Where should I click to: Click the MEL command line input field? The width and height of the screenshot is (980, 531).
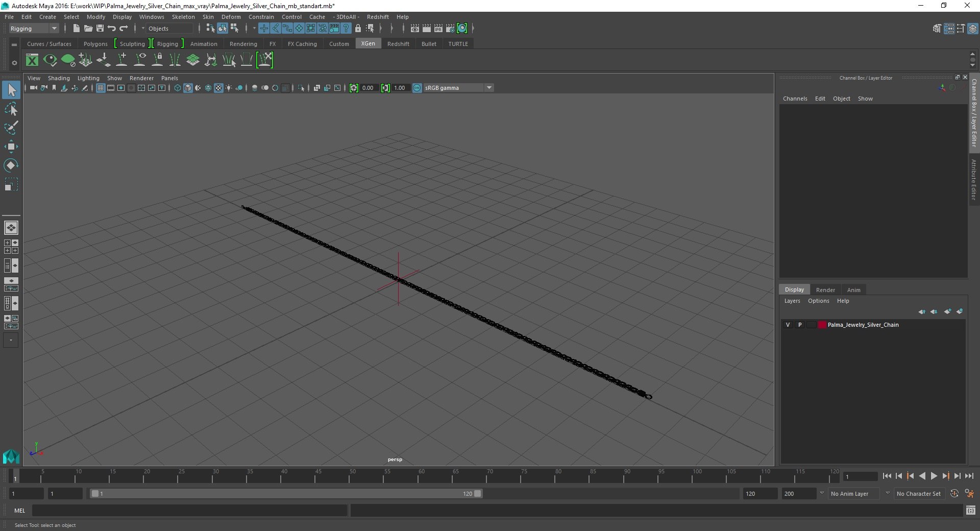coord(189,510)
